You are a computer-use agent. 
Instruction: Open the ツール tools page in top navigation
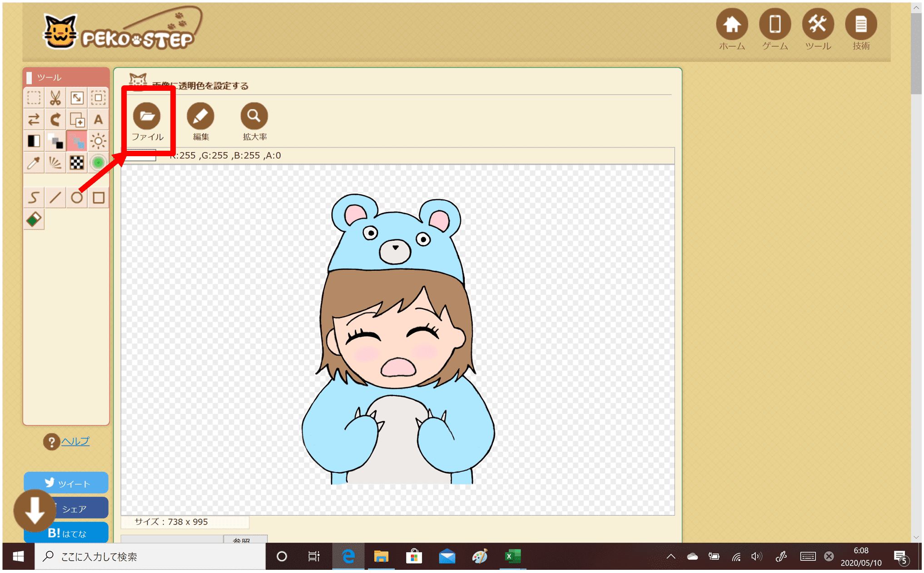818,29
